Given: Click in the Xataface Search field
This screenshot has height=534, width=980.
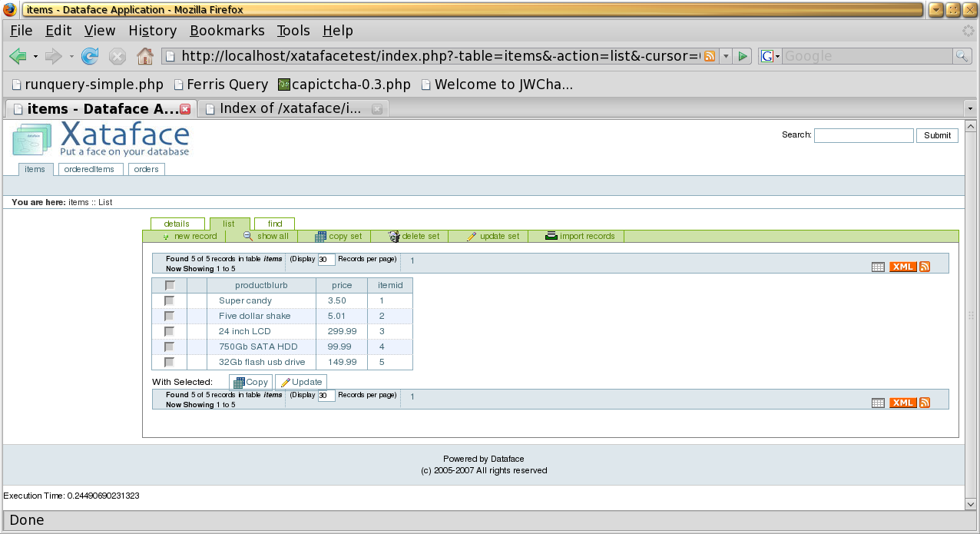Looking at the screenshot, I should pos(863,135).
